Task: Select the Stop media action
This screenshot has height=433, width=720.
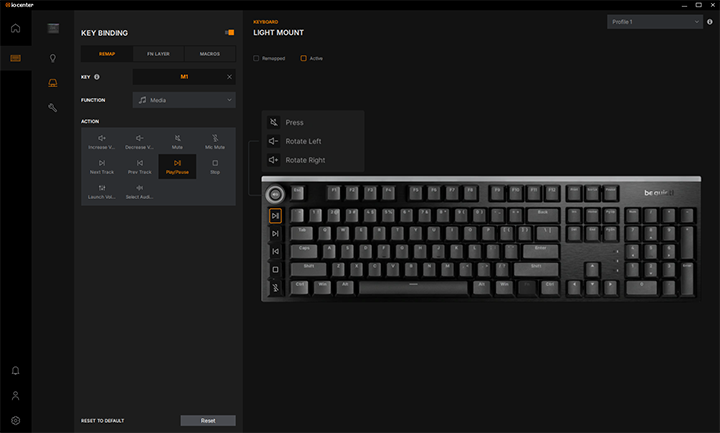Action: (215, 166)
